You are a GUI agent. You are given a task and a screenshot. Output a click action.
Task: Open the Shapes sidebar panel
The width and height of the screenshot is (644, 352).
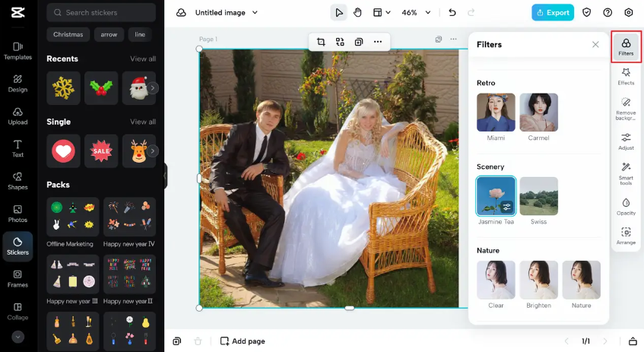point(17,181)
